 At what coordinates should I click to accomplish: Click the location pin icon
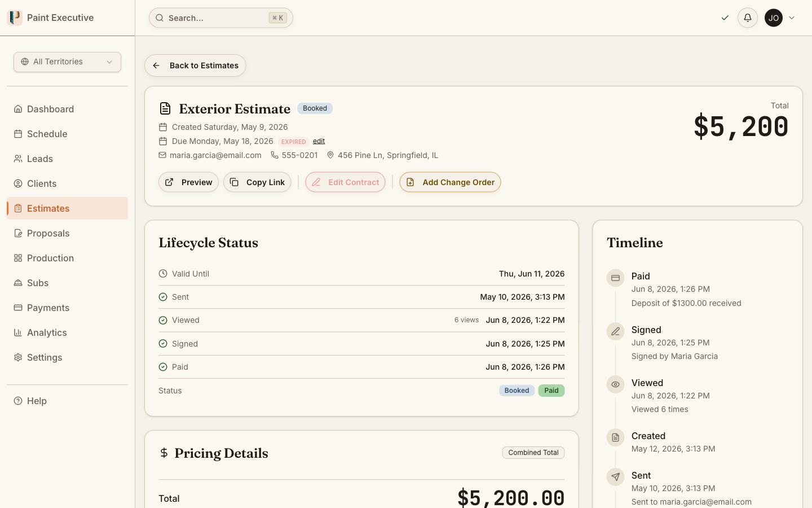pyautogui.click(x=330, y=155)
